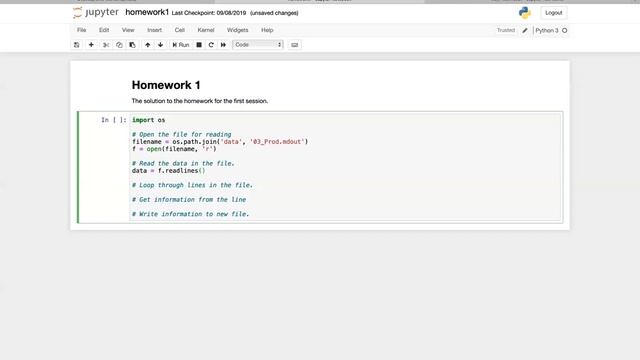Click the Python 3 kernel name
Screen dimensions: 640x360
[x=547, y=30]
